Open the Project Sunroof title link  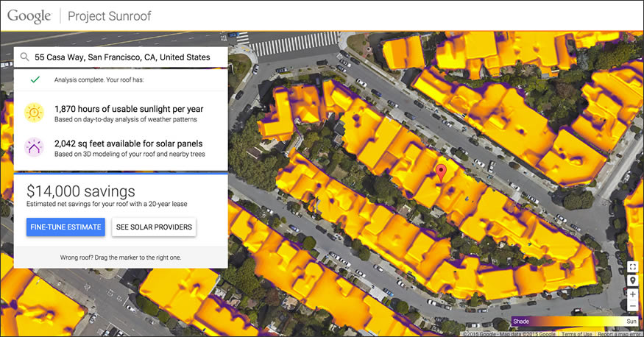109,16
